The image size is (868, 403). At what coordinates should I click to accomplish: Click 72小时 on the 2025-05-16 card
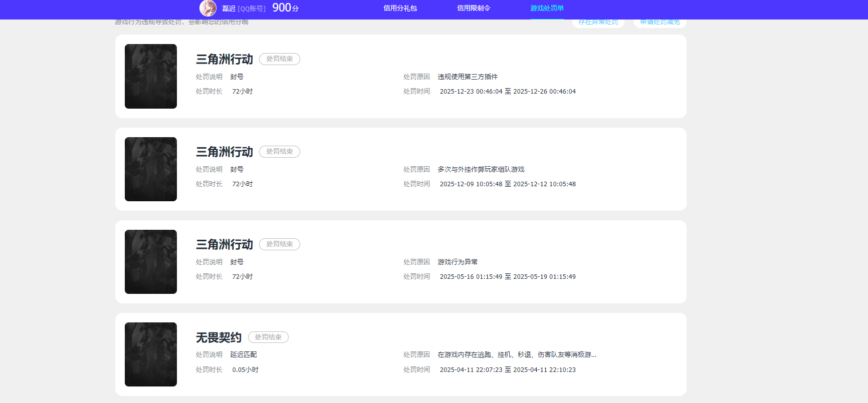[x=243, y=277]
